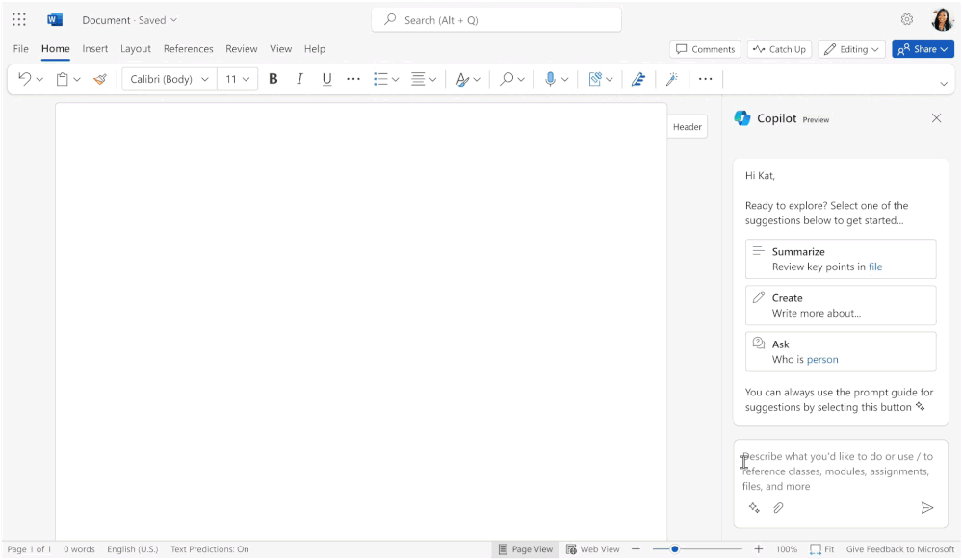Undo the last action
The height and width of the screenshot is (560, 962).
click(24, 79)
